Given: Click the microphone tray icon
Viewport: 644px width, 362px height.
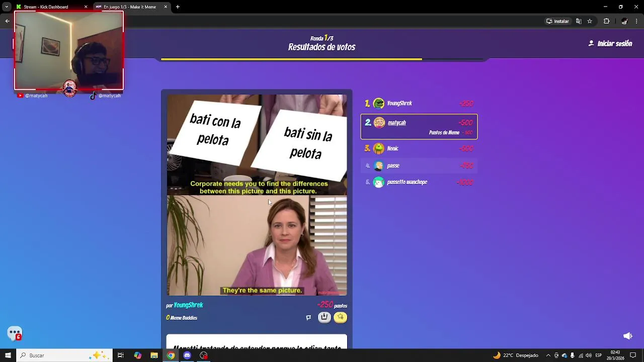Looking at the screenshot, I should click(x=573, y=355).
